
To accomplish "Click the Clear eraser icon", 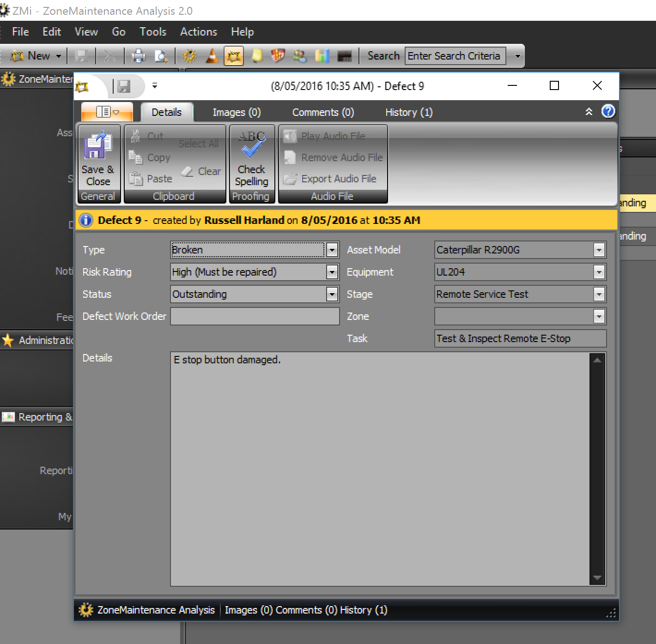I will 187,171.
